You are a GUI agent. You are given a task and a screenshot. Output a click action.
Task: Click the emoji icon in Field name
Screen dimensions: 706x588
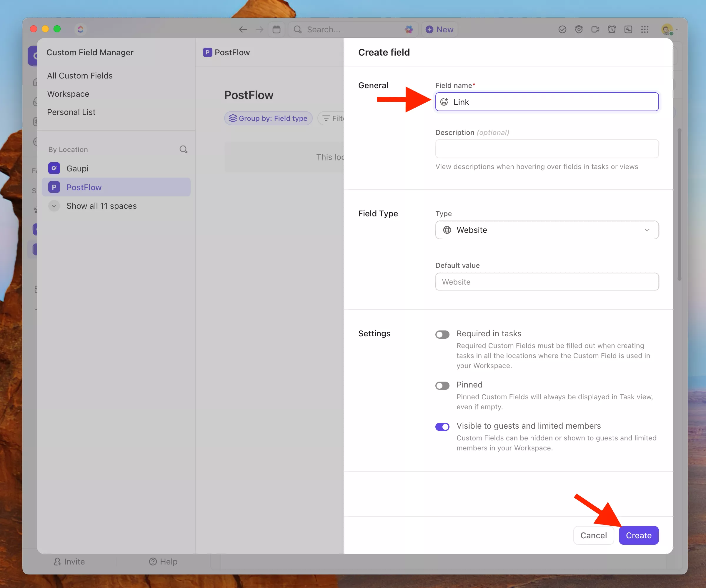click(x=444, y=102)
